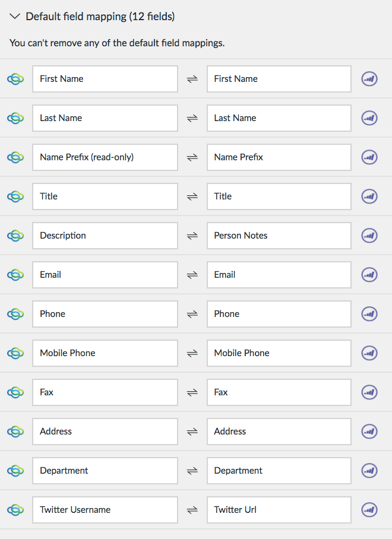Click the sync arrows in the Title row
The width and height of the screenshot is (392, 539).
(192, 196)
